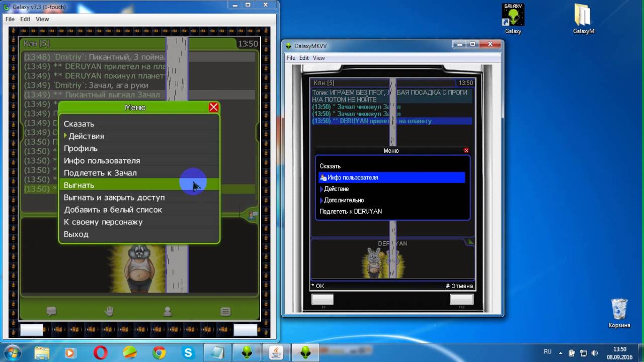The height and width of the screenshot is (362, 644).
Task: Open the power plug tray icon
Action: pos(572,352)
